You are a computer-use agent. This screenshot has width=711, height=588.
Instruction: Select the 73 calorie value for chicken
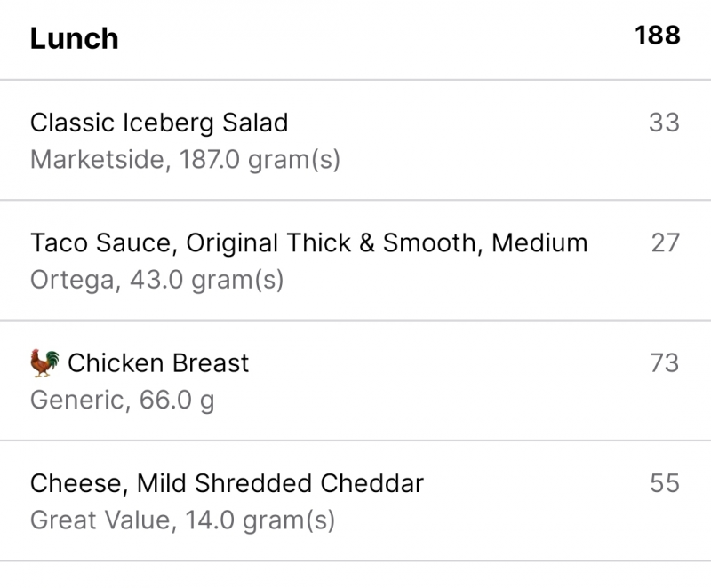pos(664,362)
